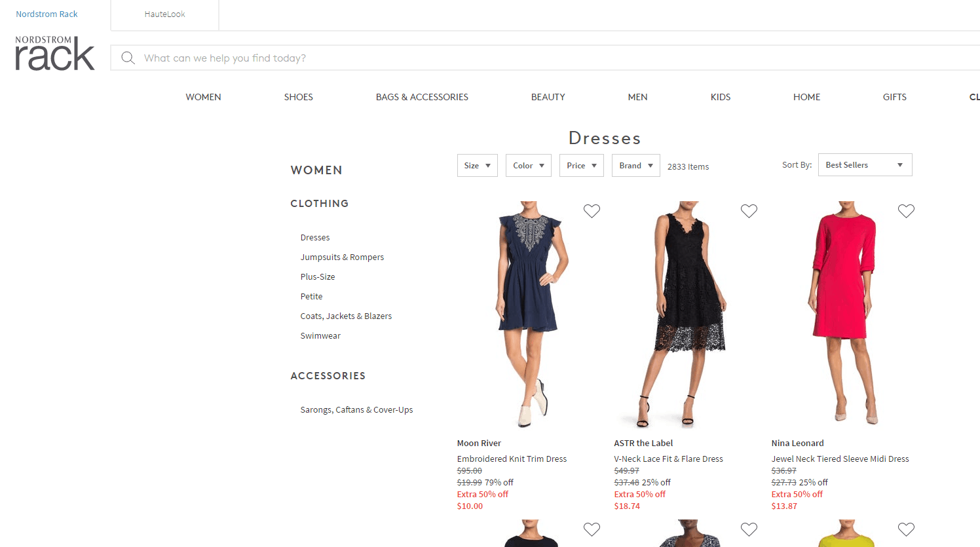Click Jewel Neck Tiered Sleeve Midi Dress title
Image resolution: width=980 pixels, height=547 pixels.
coord(840,459)
